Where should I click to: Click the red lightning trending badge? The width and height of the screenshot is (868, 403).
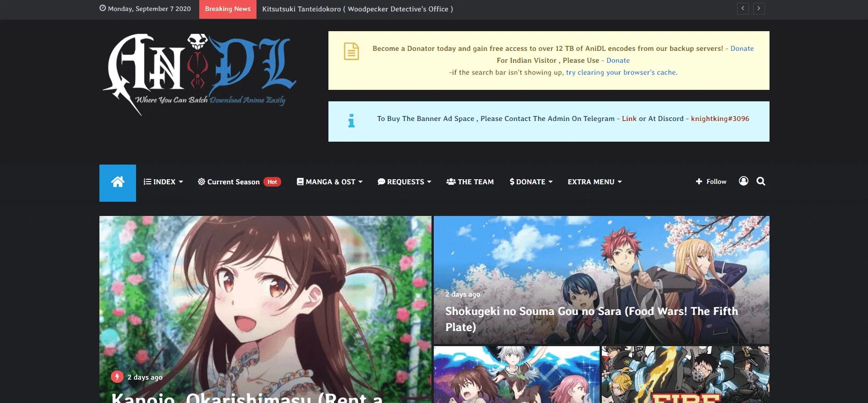(117, 377)
